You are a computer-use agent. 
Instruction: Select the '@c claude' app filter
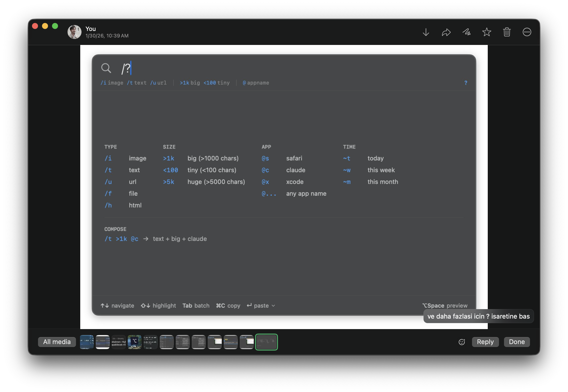point(265,170)
